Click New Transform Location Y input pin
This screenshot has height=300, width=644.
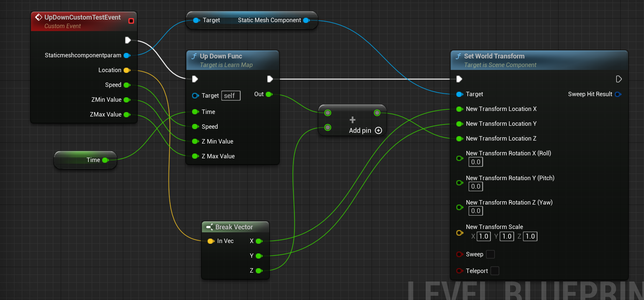pyautogui.click(x=460, y=124)
